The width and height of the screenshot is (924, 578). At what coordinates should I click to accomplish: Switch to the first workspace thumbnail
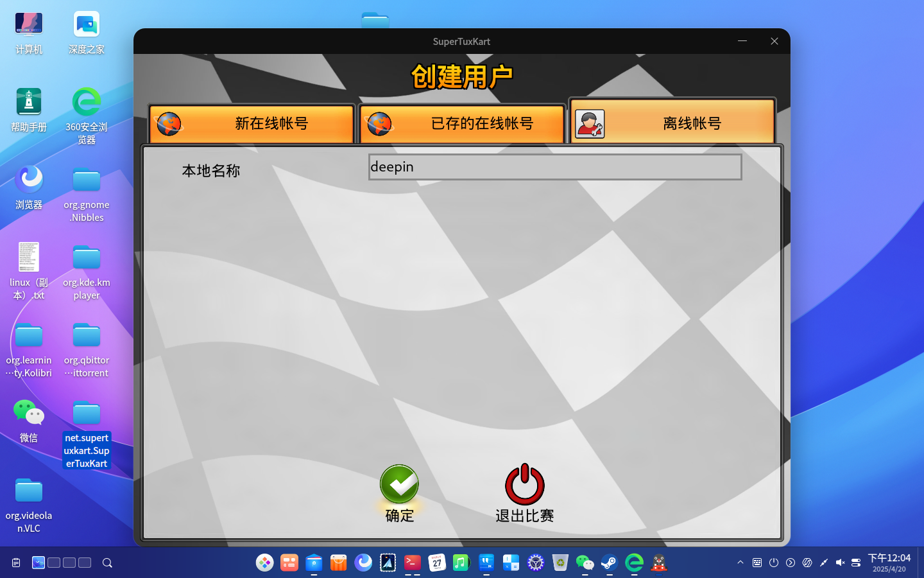click(38, 563)
